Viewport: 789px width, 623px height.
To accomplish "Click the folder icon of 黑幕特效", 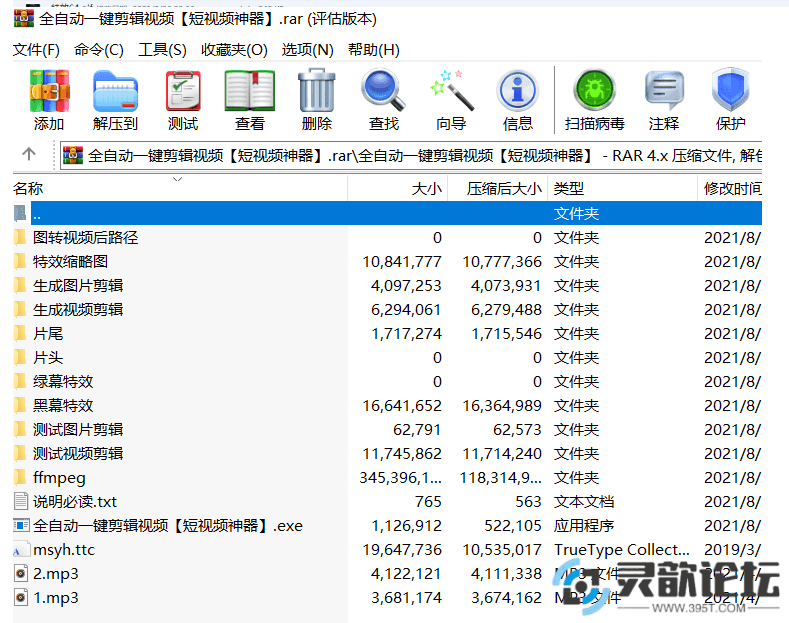I will pos(20,405).
